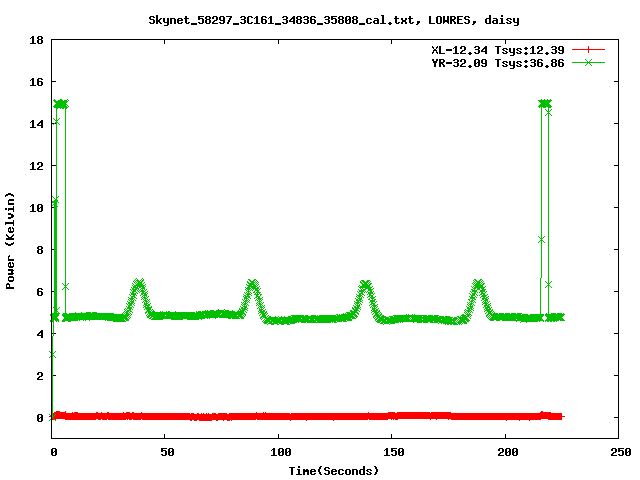This screenshot has height=480, width=640.
Task: Click the green calibration spike near 215 seconds
Action: [545, 103]
